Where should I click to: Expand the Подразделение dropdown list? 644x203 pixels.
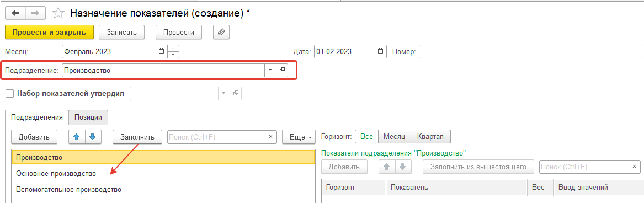(x=270, y=70)
